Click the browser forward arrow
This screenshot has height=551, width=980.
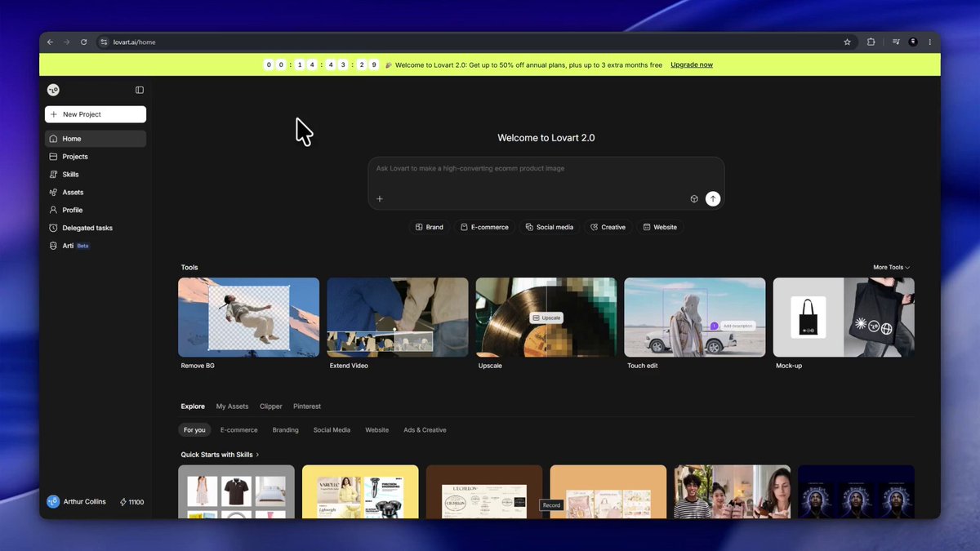67,42
